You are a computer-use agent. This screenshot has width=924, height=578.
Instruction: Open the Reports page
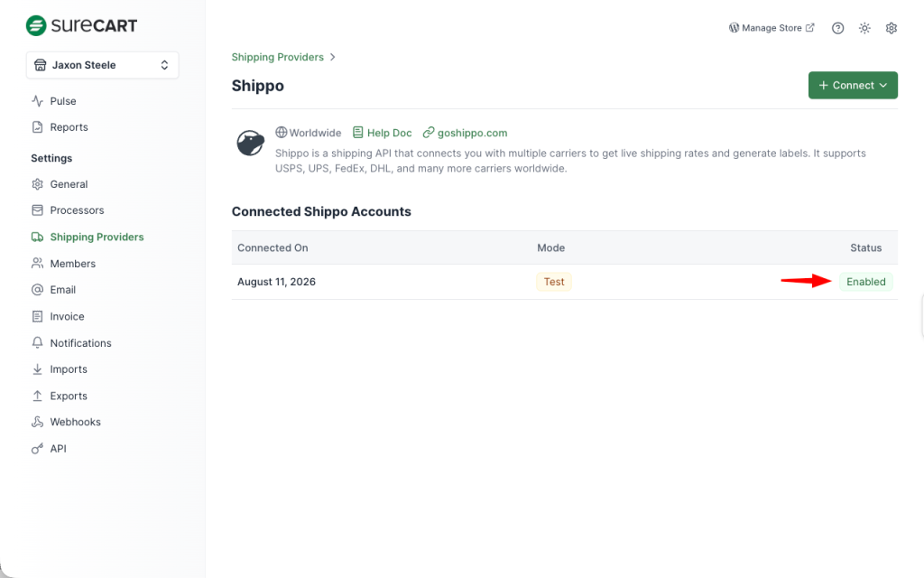[x=69, y=126]
